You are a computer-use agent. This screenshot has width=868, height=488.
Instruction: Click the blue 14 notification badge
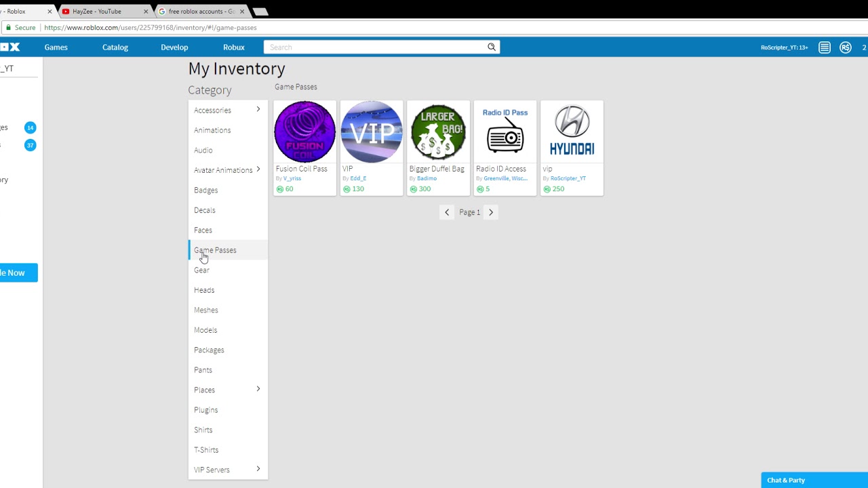[x=30, y=127]
